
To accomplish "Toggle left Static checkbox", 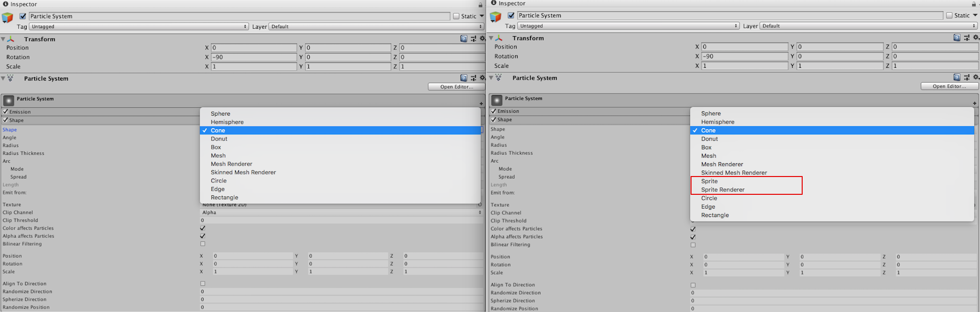I will [x=456, y=16].
